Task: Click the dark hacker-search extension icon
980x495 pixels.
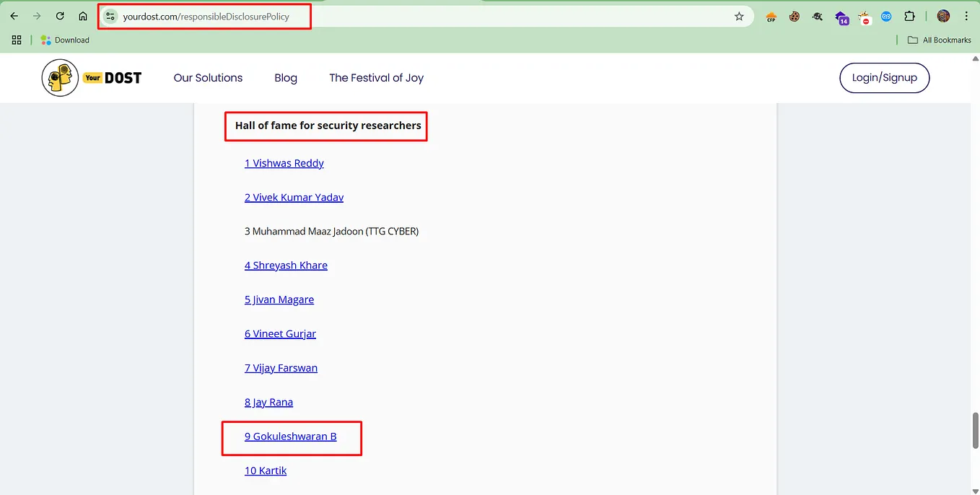Action: (816, 16)
